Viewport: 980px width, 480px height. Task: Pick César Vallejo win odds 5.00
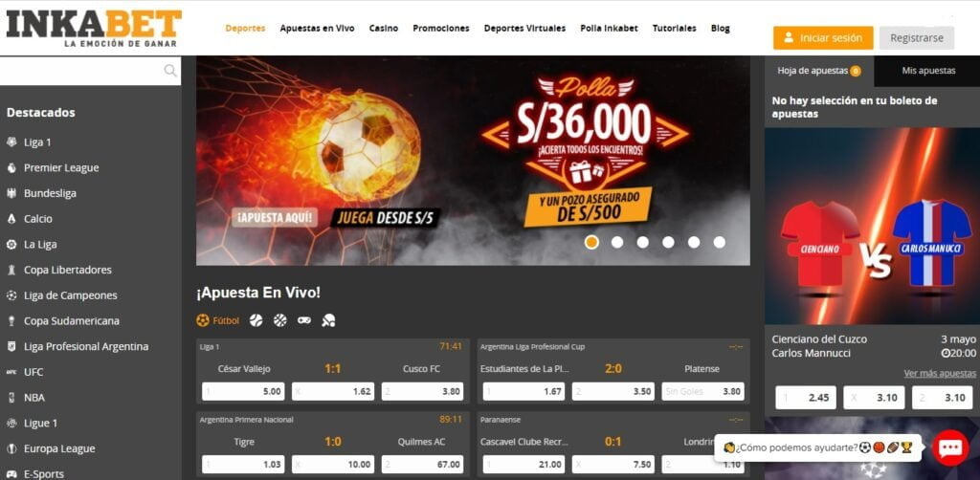tap(243, 392)
